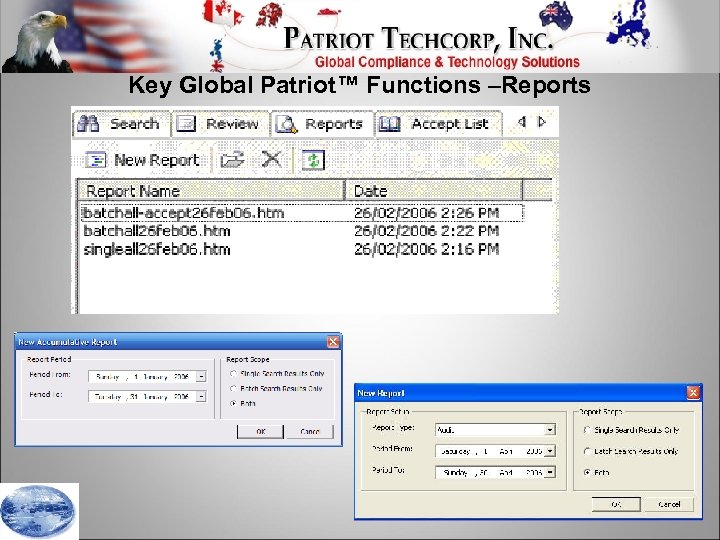Click date 26/02/2006 2:26 PM

[x=426, y=213]
